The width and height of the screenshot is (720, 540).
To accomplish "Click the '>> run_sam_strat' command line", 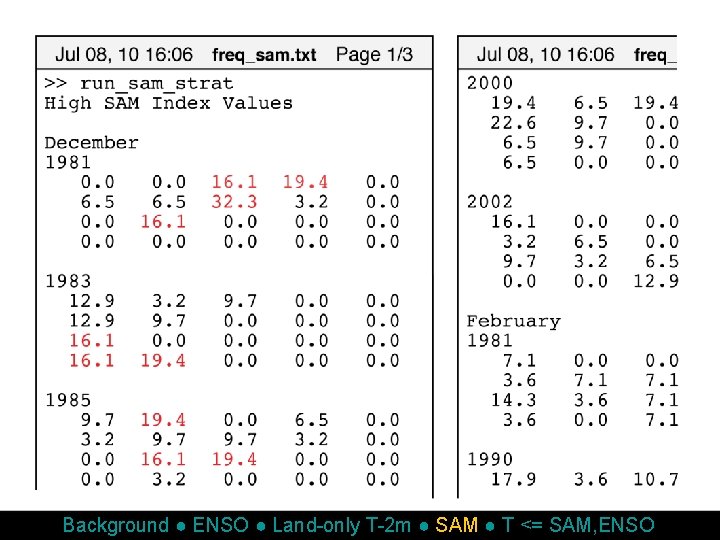I will tap(139, 84).
